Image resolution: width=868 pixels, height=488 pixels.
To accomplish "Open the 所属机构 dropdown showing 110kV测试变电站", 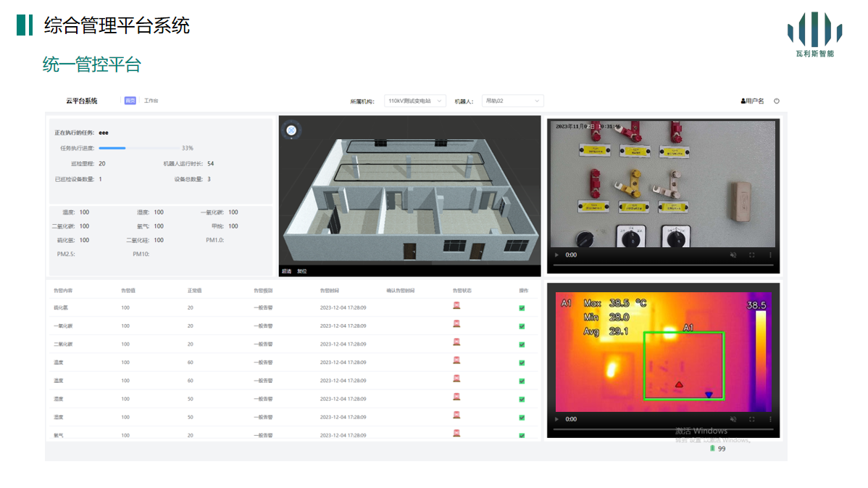I will 414,102.
